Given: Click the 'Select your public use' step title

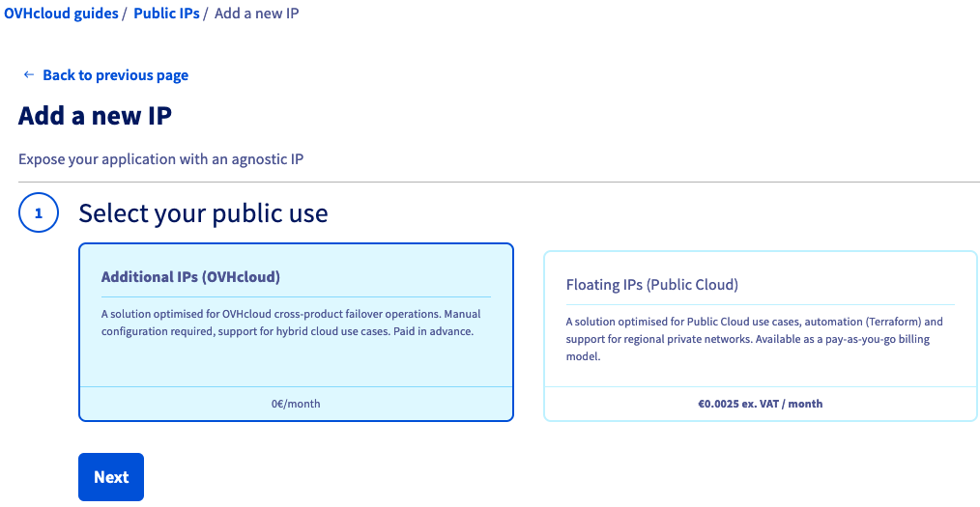Looking at the screenshot, I should tap(203, 213).
